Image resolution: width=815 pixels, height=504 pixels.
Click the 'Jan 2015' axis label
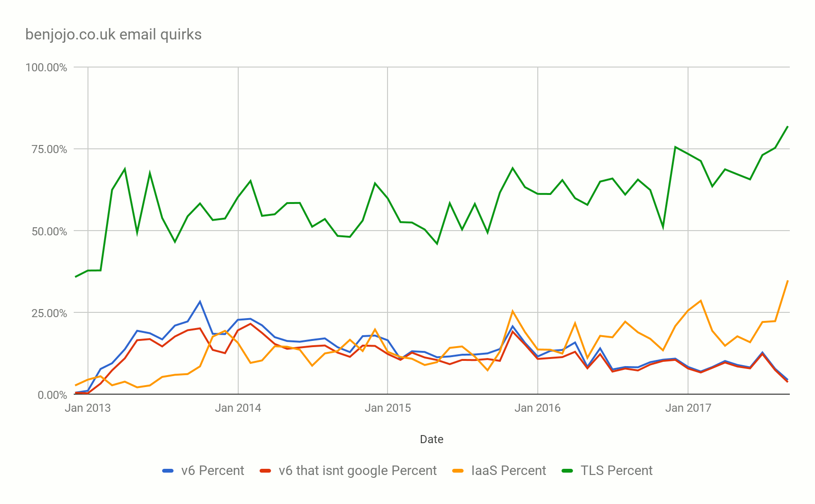pyautogui.click(x=388, y=408)
